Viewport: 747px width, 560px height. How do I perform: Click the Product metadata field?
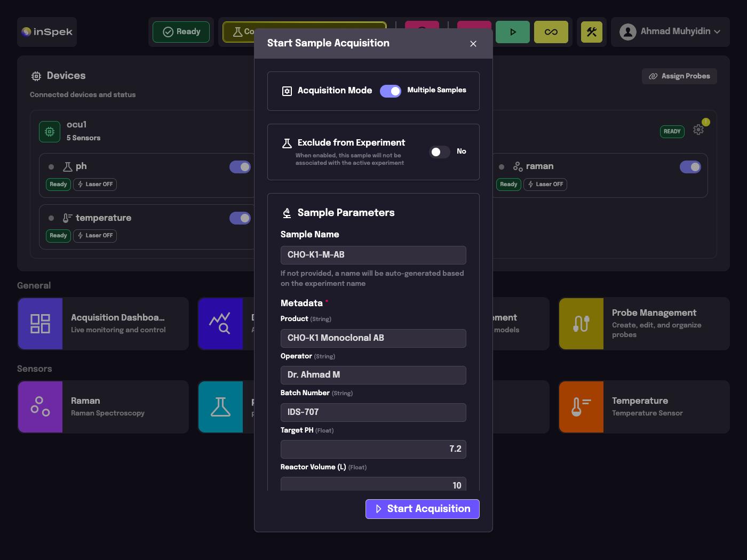tap(373, 338)
